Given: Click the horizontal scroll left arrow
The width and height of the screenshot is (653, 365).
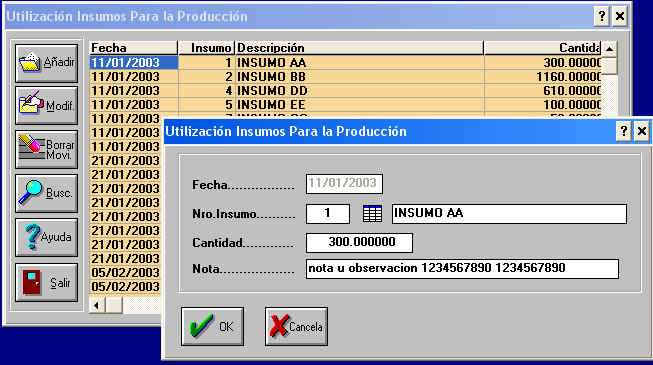Looking at the screenshot, I should [x=97, y=305].
